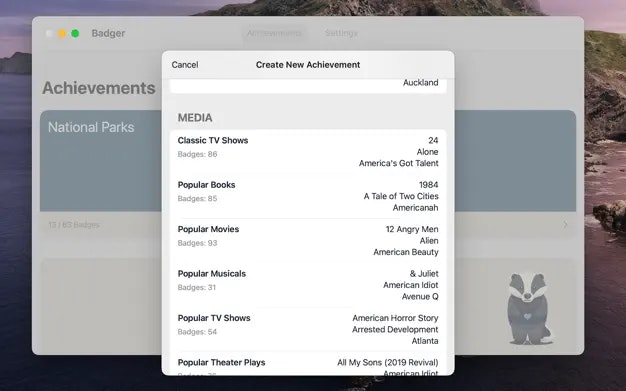Expand National Parks with the chevron arrow
The height and width of the screenshot is (391, 626).
(565, 225)
